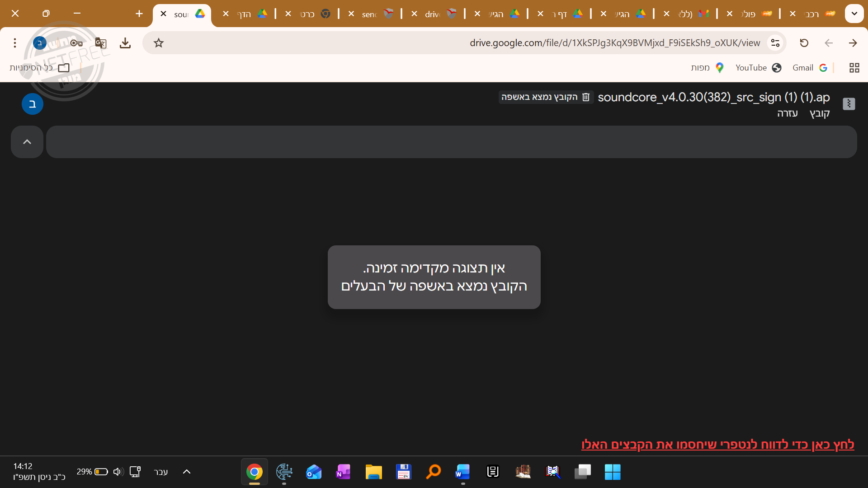Click the Drive file type icon beside the filename
Viewport: 868px width, 488px height.
pos(849,104)
